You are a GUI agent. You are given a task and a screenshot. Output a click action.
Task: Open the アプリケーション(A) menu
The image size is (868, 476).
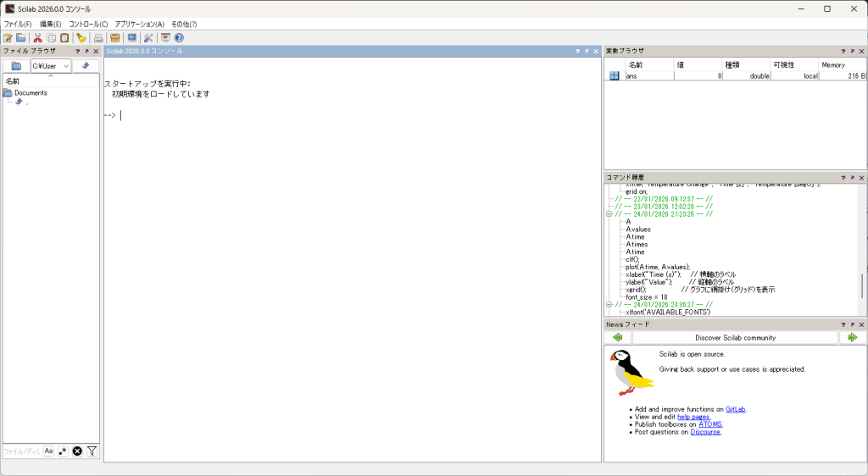tap(139, 25)
